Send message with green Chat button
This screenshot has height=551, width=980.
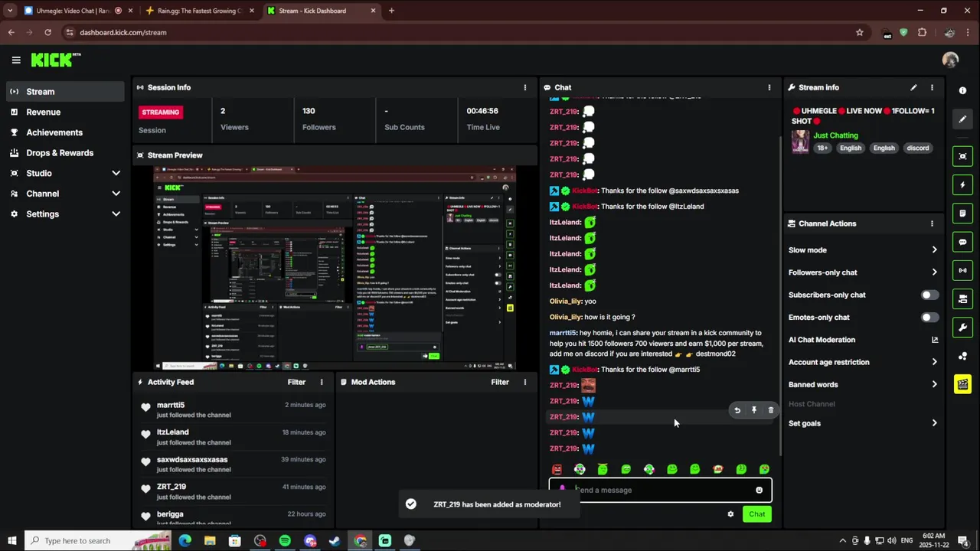(x=756, y=514)
